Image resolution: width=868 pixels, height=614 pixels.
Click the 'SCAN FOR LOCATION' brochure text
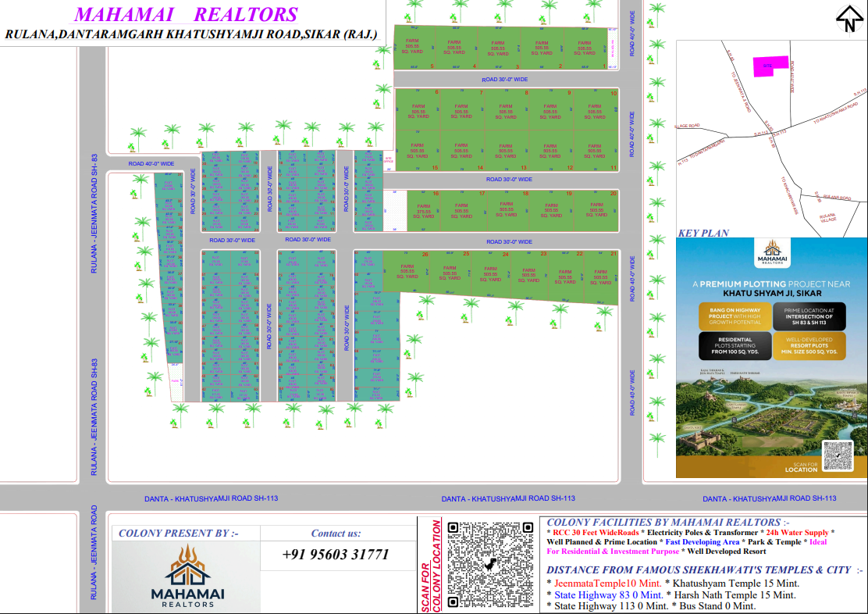tap(801, 467)
